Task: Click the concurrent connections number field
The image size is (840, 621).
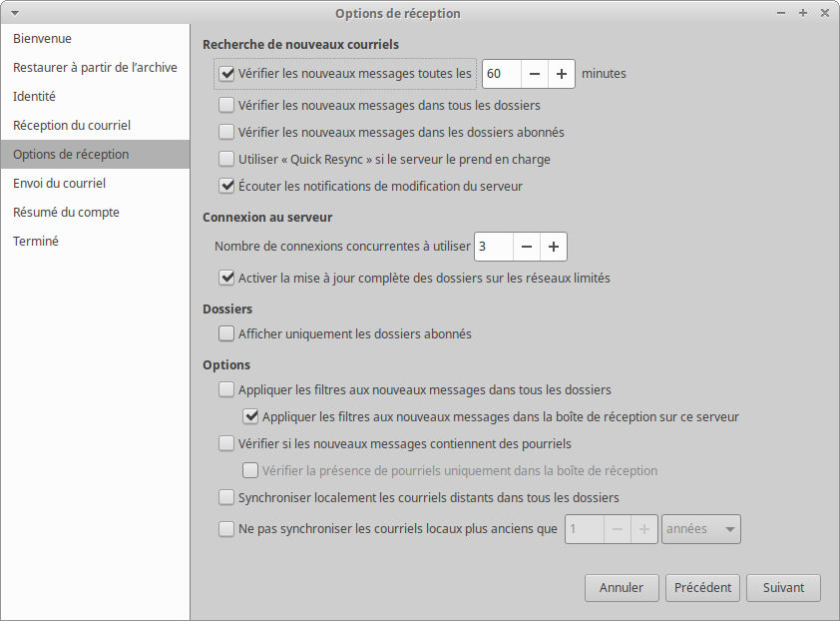Action: 494,247
